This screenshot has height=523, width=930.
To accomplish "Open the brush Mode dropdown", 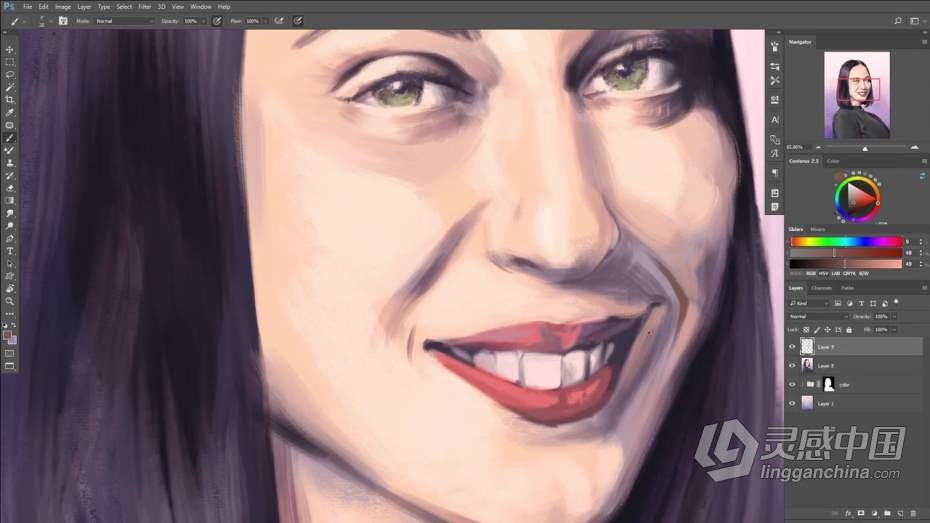I will (124, 21).
